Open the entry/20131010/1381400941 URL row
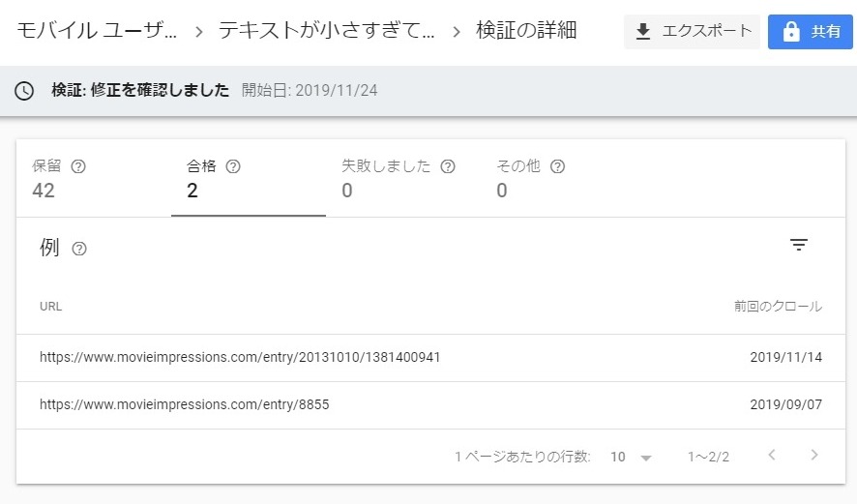 (430, 358)
